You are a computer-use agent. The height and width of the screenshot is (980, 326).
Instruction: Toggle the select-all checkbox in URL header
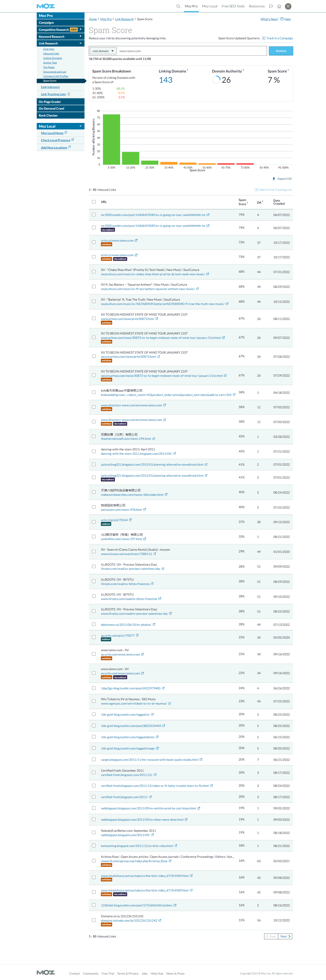tap(94, 202)
